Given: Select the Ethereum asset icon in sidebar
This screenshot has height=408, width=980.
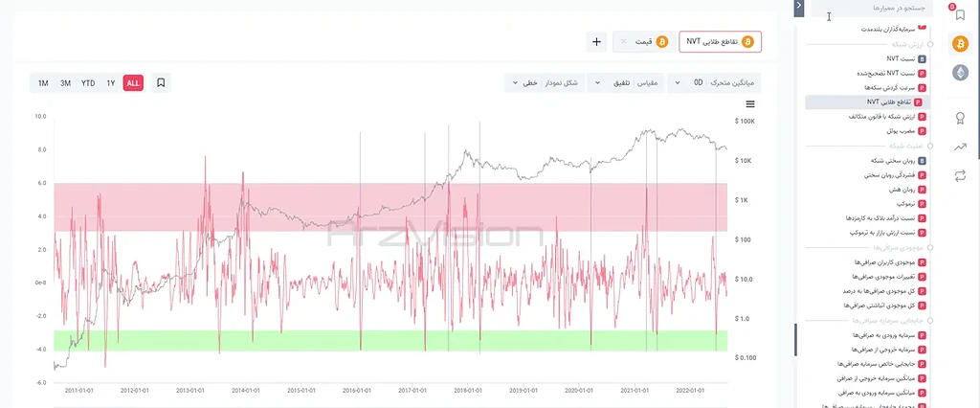Looking at the screenshot, I should [x=959, y=73].
